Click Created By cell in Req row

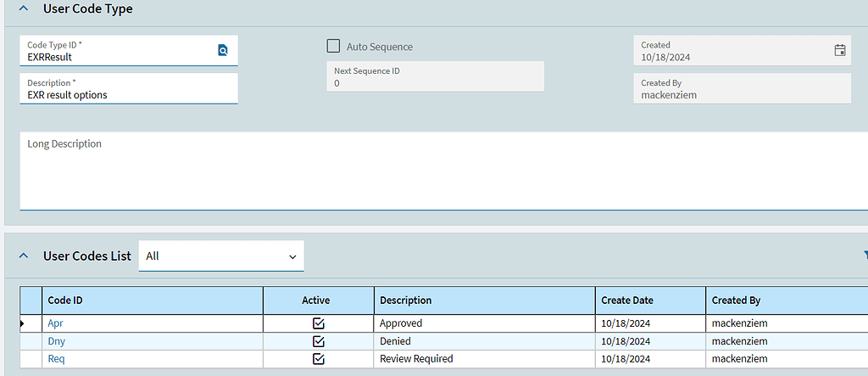pyautogui.click(x=787, y=359)
